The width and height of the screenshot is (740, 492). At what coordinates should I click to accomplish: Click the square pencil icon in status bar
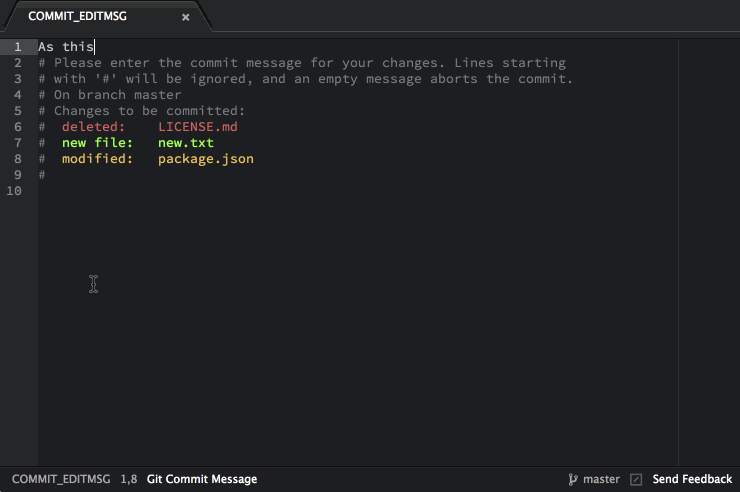tap(636, 479)
